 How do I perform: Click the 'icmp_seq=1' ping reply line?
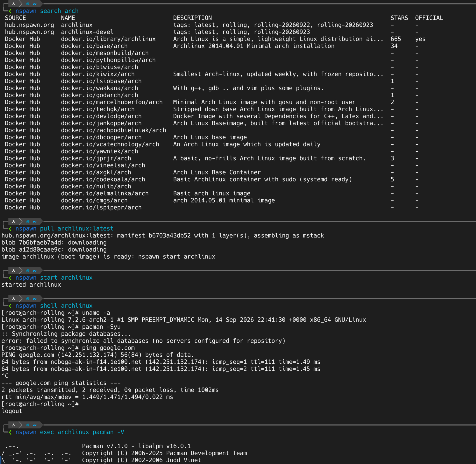161,362
